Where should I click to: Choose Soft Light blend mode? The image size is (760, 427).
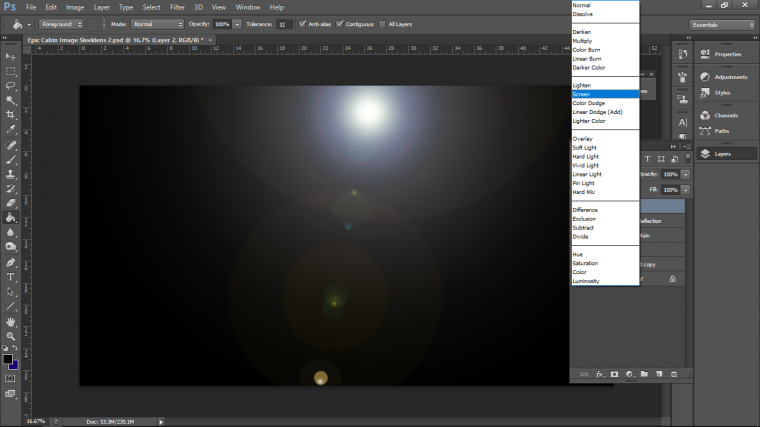pos(605,147)
